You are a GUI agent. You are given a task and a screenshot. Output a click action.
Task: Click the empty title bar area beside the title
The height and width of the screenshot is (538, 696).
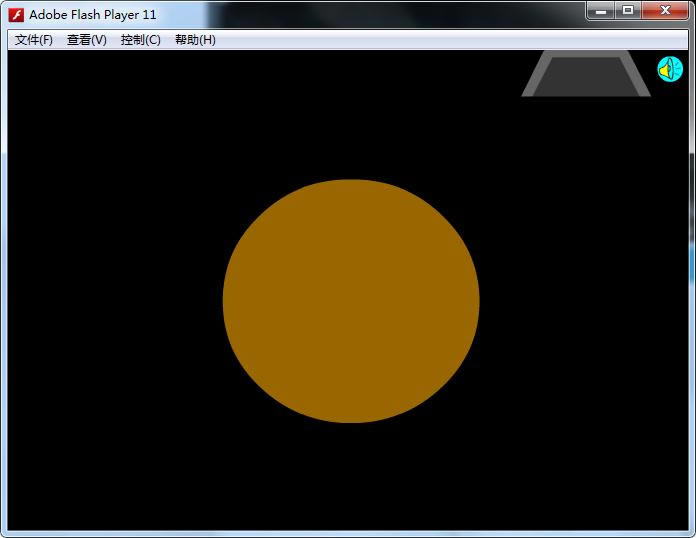point(380,15)
